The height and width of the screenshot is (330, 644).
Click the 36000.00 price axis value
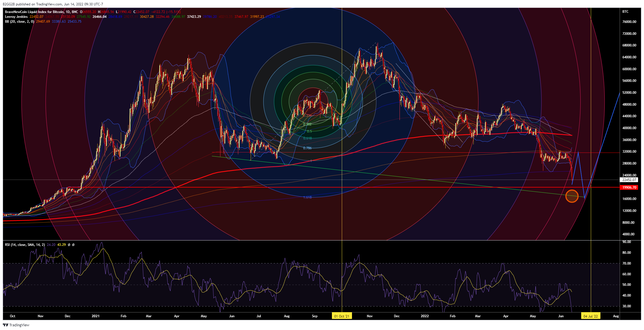[x=629, y=140]
